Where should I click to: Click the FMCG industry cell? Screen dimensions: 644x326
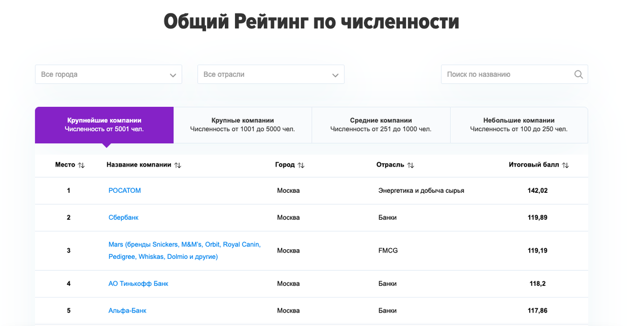click(x=388, y=251)
